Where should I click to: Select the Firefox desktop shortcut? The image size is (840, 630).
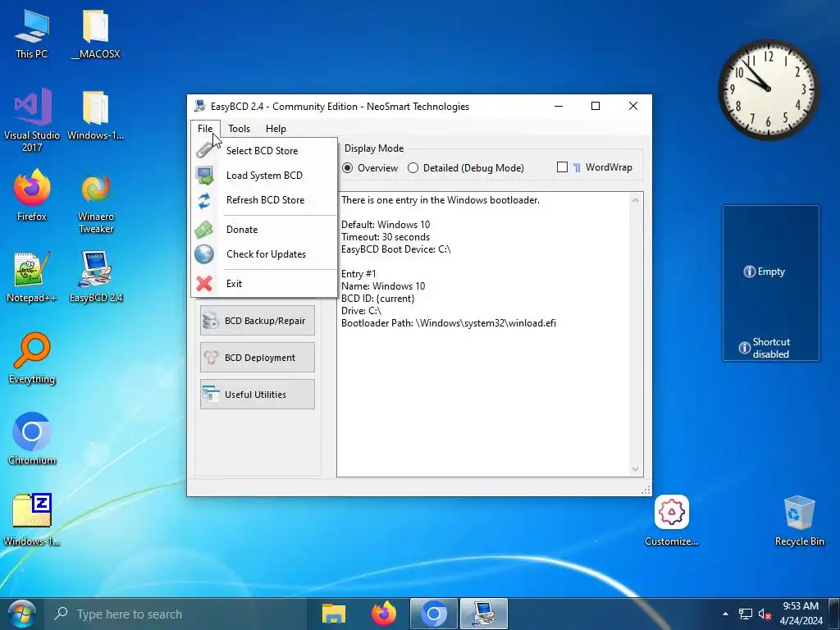tap(32, 195)
